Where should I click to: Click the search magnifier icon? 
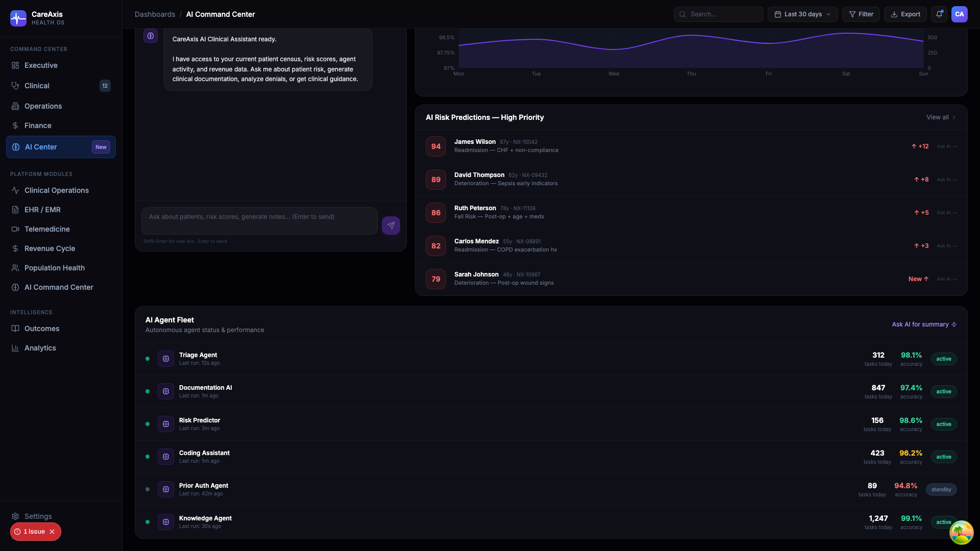point(682,14)
